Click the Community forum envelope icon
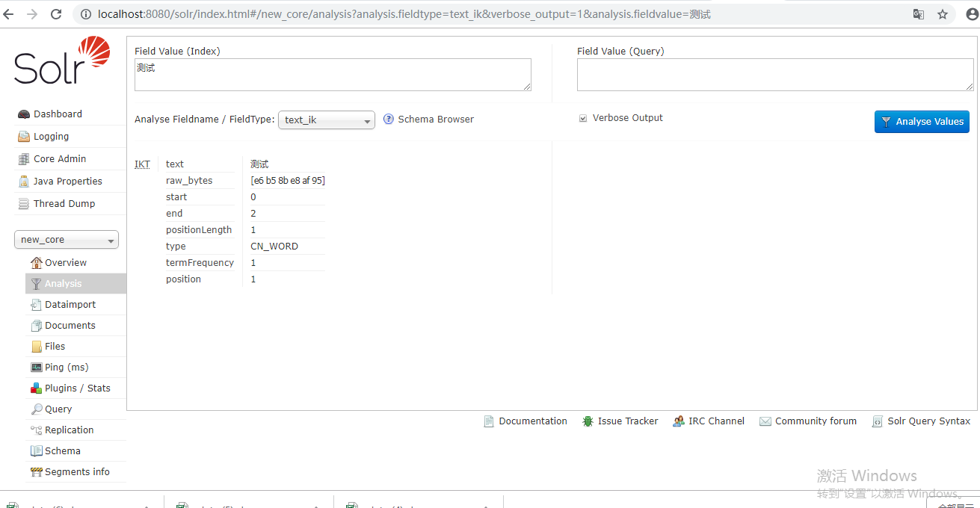980x508 pixels. [x=765, y=421]
